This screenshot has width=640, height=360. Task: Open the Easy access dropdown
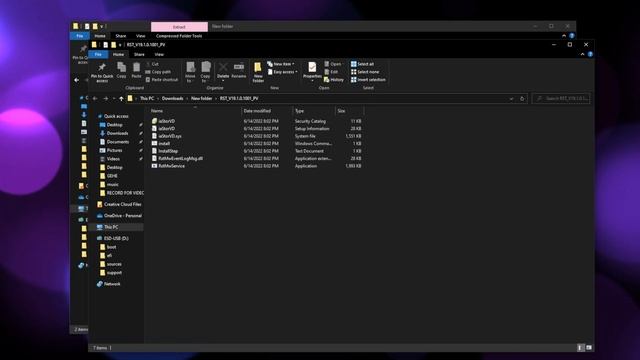pos(282,72)
